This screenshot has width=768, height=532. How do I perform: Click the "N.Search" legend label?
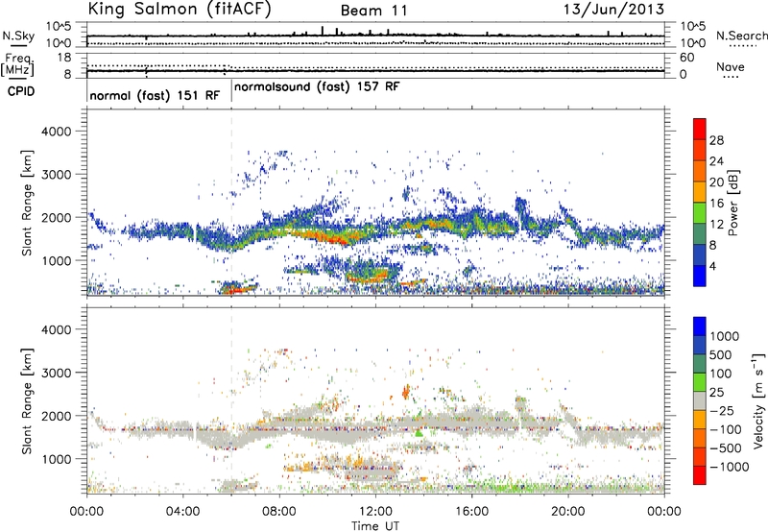(x=741, y=36)
